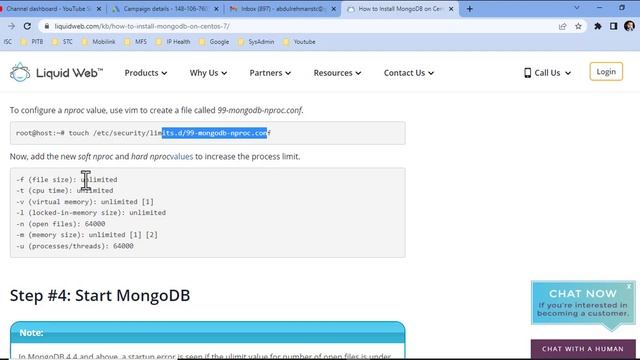The width and height of the screenshot is (640, 360).
Task: Click '-m (memory size): unlimited [1] [2]' line
Action: [x=87, y=235]
